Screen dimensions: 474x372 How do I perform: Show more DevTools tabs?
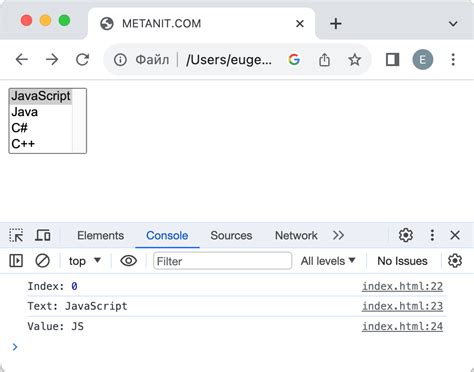pyautogui.click(x=338, y=235)
